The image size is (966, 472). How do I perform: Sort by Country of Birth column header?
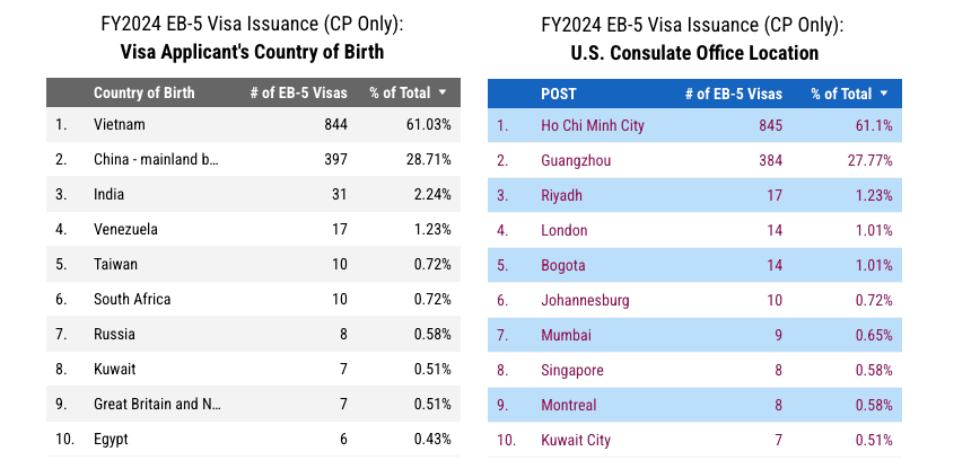click(144, 93)
